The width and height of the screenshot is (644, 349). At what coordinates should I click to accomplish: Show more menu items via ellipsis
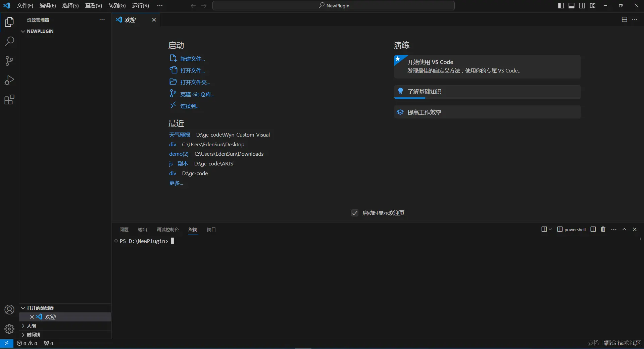160,6
